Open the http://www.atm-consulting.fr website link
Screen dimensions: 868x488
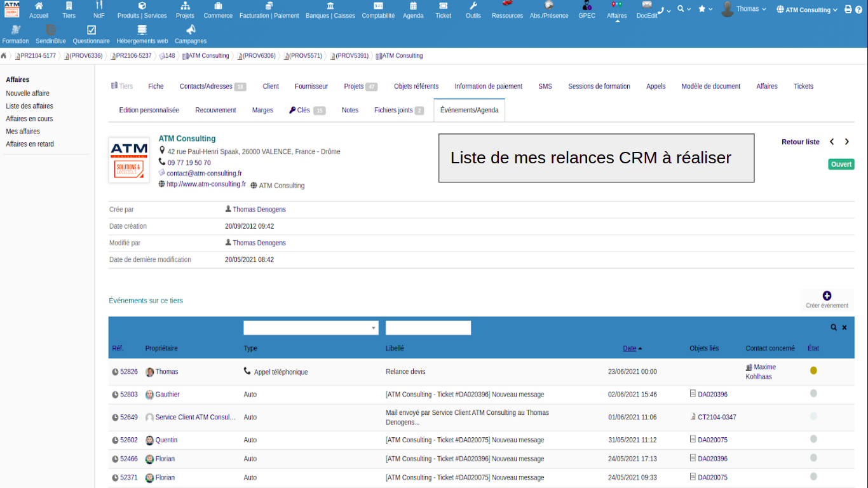click(206, 184)
